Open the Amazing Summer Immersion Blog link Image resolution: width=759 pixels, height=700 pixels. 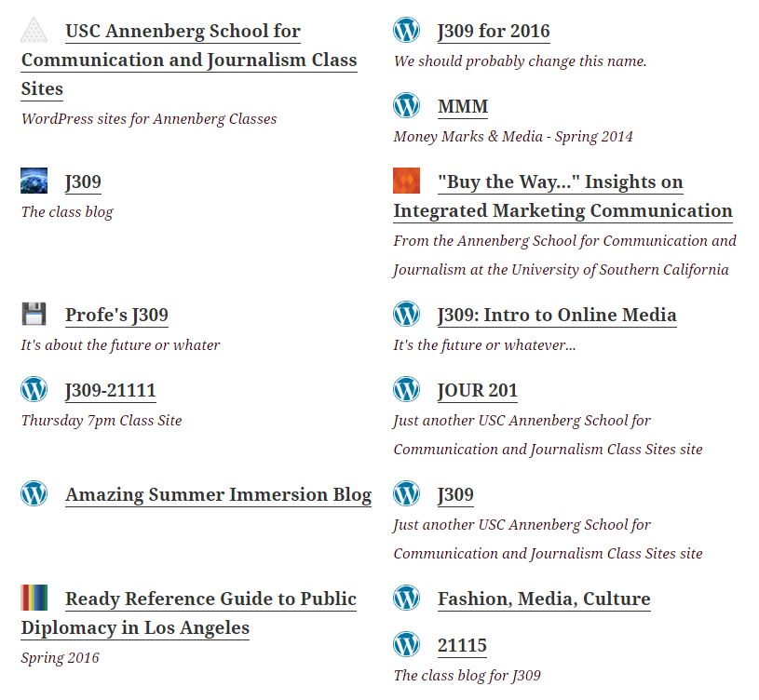coord(218,494)
